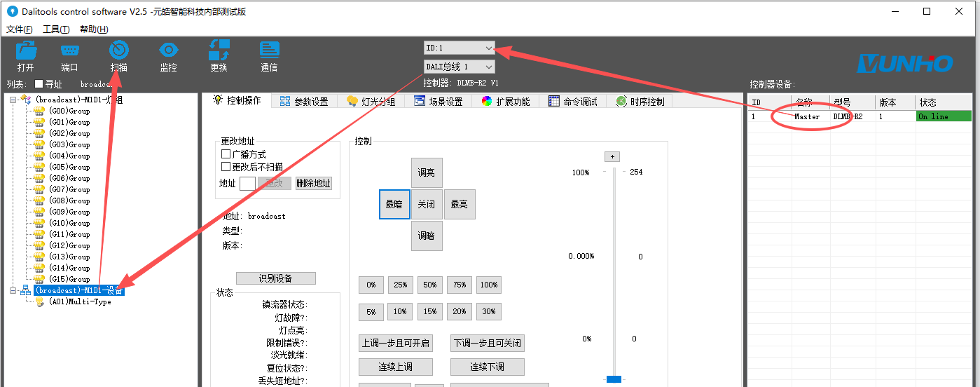Click the 型号 column header
980x387 pixels.
click(853, 102)
